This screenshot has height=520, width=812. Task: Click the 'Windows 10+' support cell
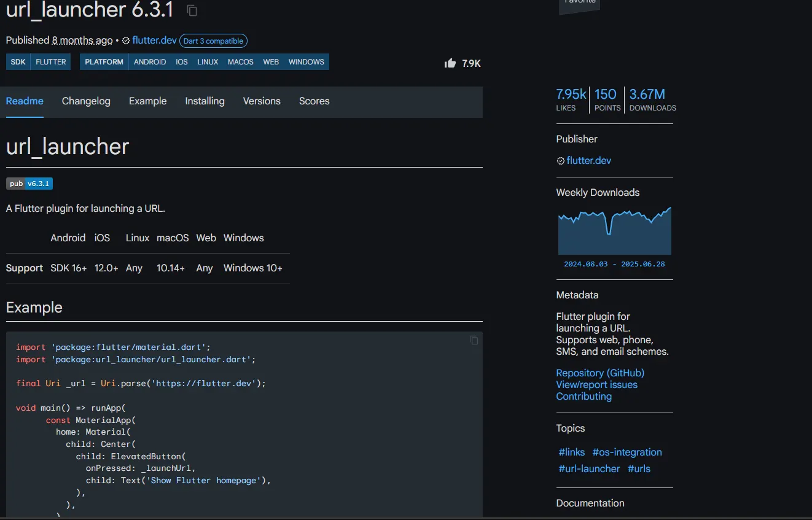click(253, 268)
